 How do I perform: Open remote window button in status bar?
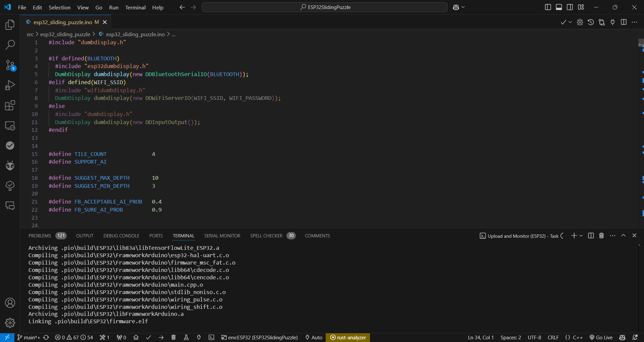tap(7, 337)
